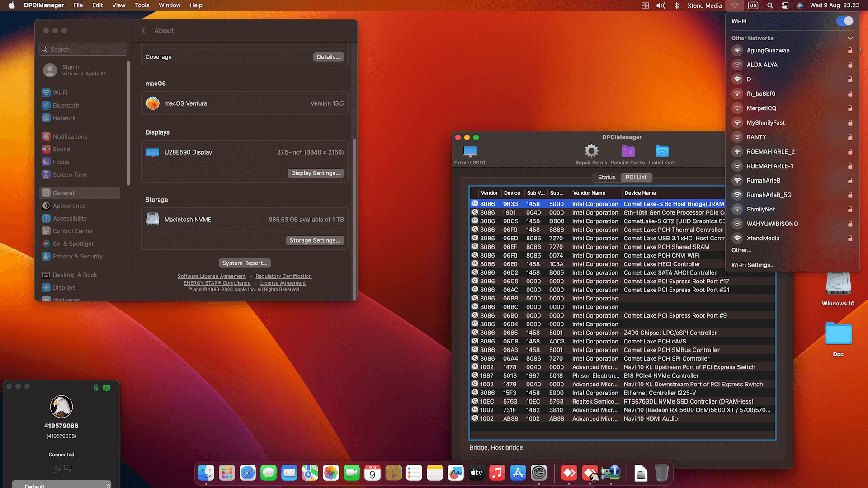
Task: Click the Wi-Fi status icon in menu bar
Action: click(735, 5)
